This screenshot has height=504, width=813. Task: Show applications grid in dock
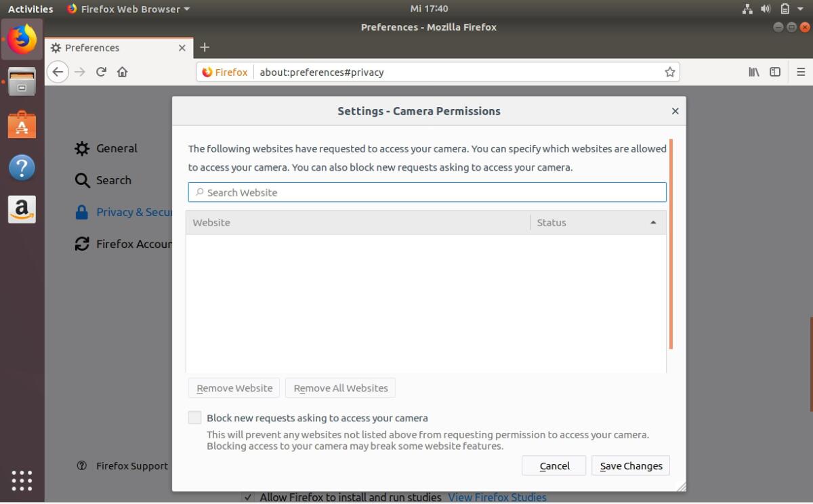22,480
